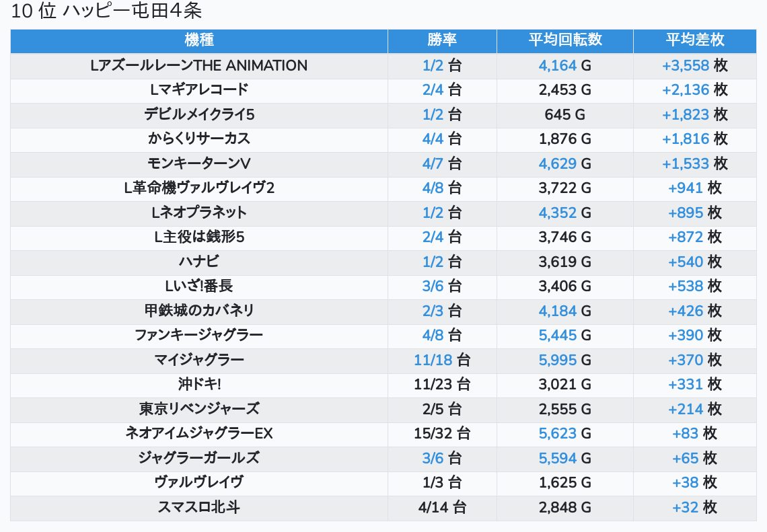The width and height of the screenshot is (767, 532).
Task: Open the 東京リベンジャーズ machine entry
Action: tap(199, 409)
